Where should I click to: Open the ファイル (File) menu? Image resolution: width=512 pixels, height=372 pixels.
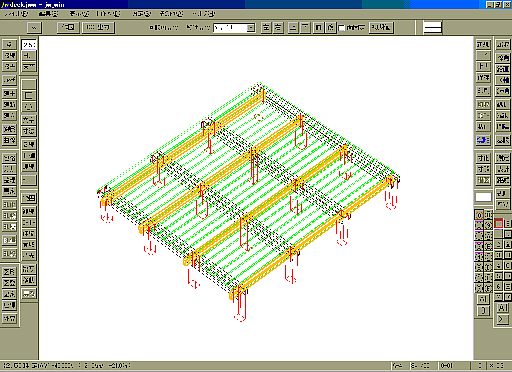(16, 14)
